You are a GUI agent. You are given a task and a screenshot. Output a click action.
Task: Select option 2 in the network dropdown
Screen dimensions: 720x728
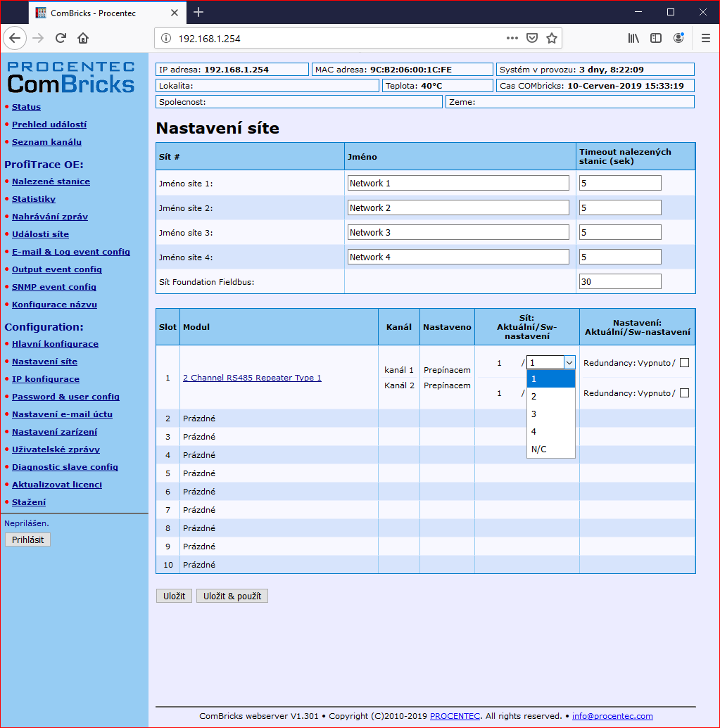tap(551, 396)
